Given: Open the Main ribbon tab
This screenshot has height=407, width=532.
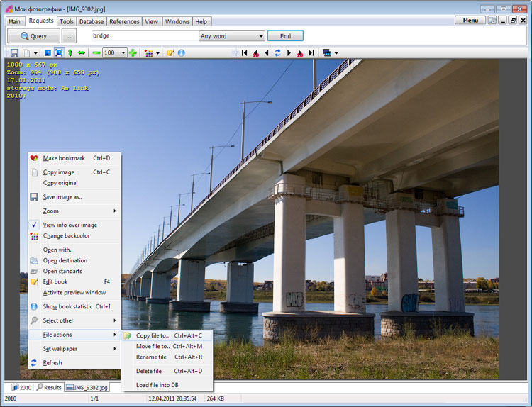Looking at the screenshot, I should point(14,21).
